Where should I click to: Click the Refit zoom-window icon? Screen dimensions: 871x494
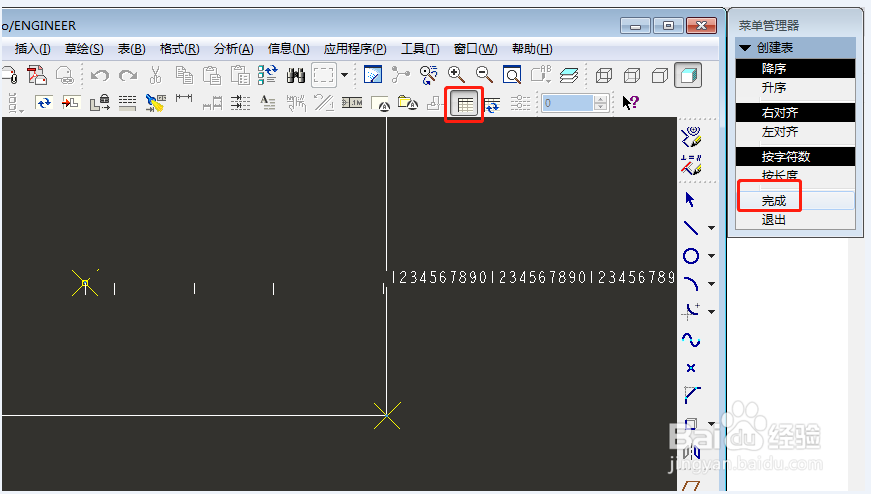(512, 75)
